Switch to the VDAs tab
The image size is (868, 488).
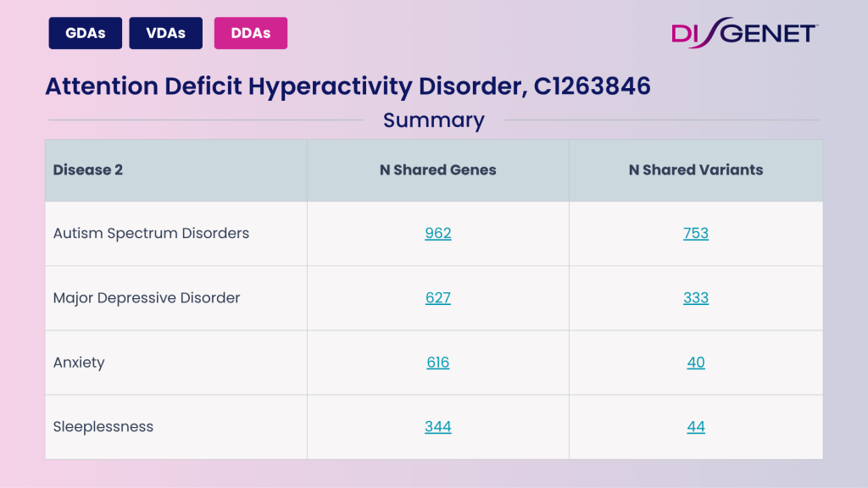pyautogui.click(x=165, y=32)
